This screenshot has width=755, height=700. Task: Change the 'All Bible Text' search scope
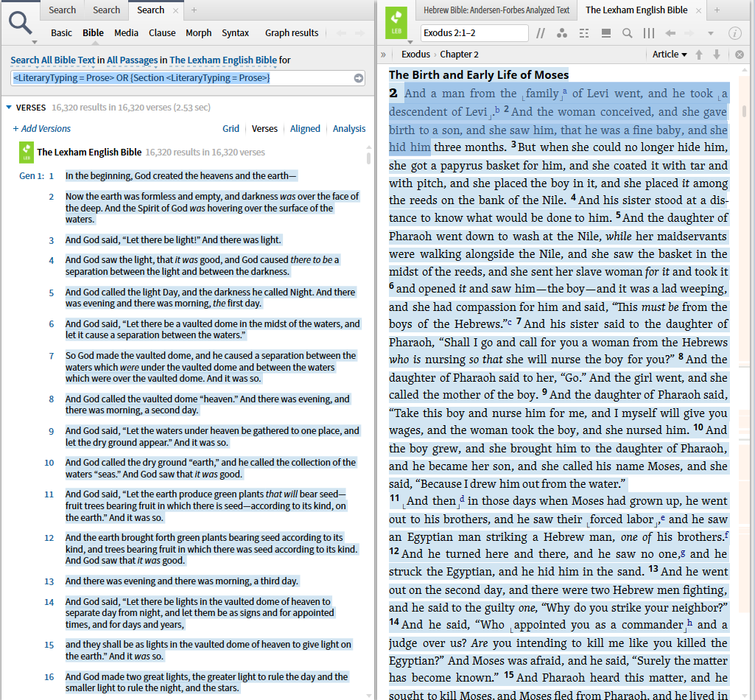[53, 60]
